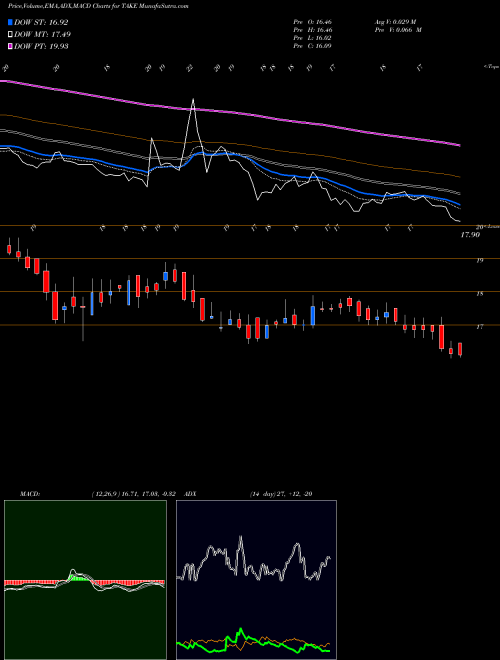The width and height of the screenshot is (500, 660).
Task: Click the tall white price spike peak
Action: 193,99
